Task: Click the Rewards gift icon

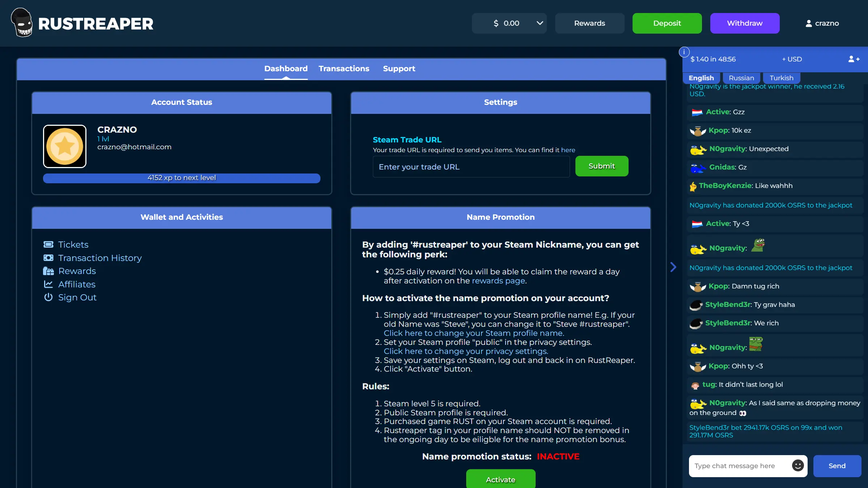Action: (48, 271)
